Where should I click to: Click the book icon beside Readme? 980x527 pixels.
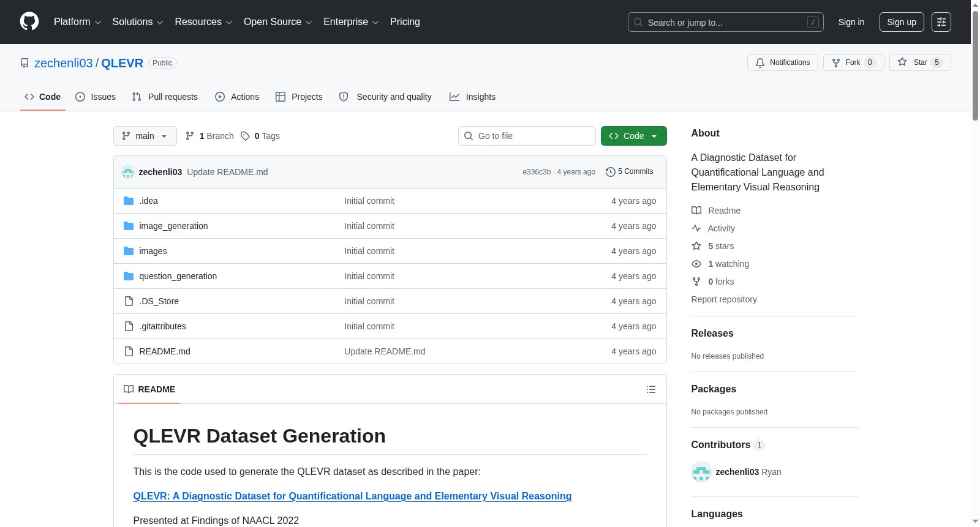696,211
